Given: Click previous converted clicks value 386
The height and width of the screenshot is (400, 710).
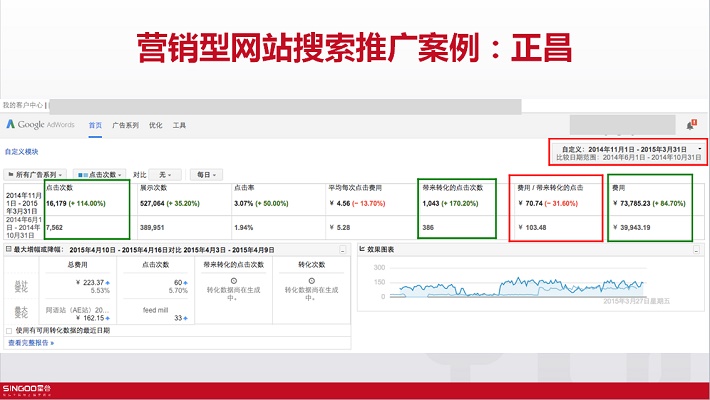Looking at the screenshot, I should [x=428, y=227].
